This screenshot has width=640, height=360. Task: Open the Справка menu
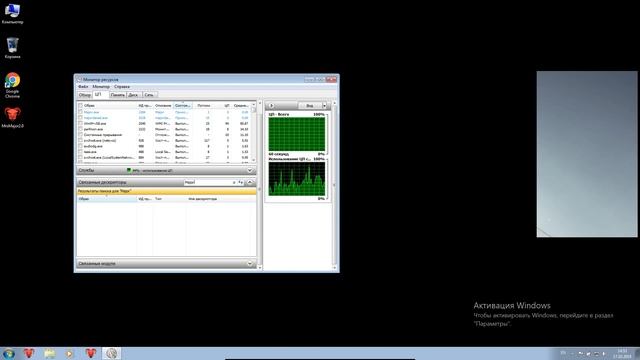coord(122,87)
